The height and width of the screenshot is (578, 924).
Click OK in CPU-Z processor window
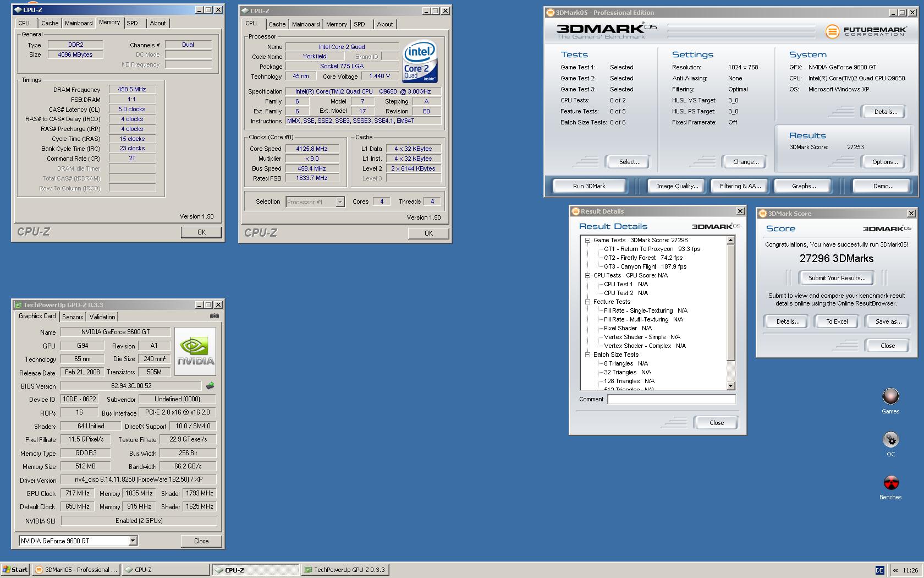(428, 233)
